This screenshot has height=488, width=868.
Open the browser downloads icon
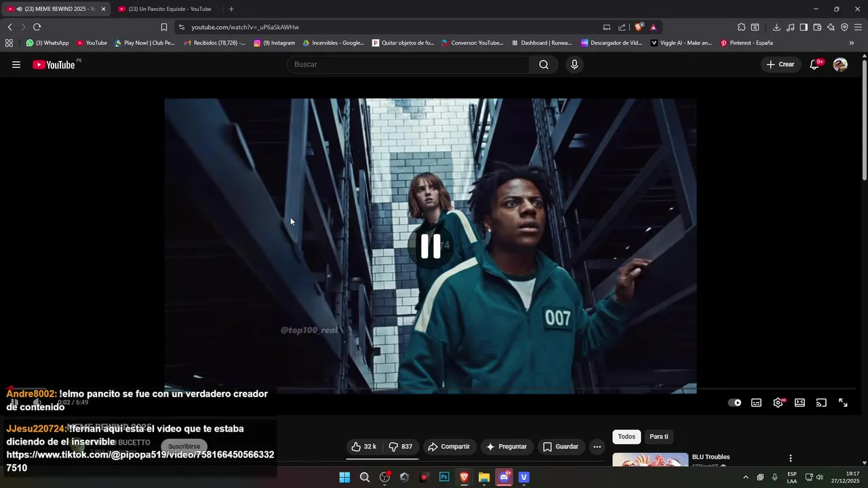coord(776,27)
